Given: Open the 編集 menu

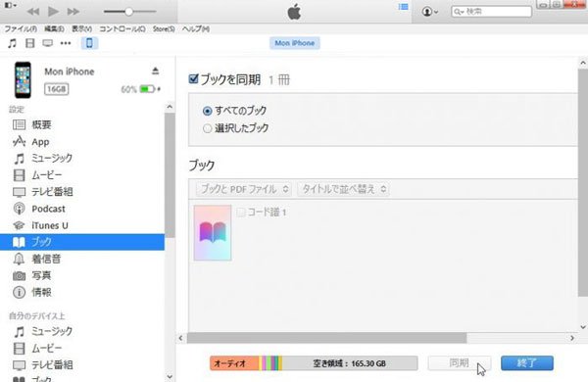Looking at the screenshot, I should (x=54, y=28).
